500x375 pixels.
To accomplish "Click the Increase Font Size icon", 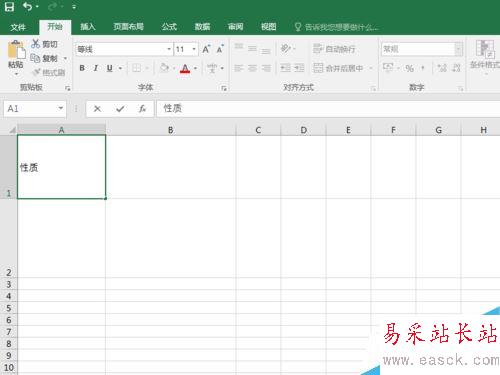I will point(206,49).
